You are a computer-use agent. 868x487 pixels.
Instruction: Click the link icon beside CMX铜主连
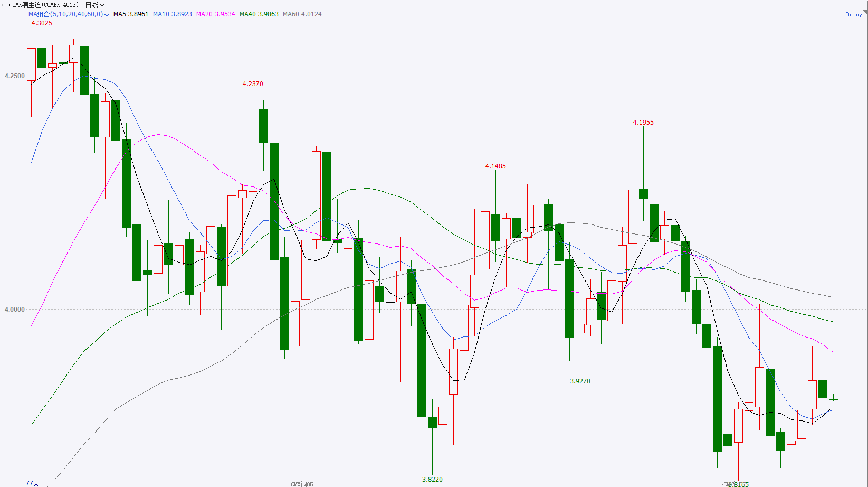point(6,5)
